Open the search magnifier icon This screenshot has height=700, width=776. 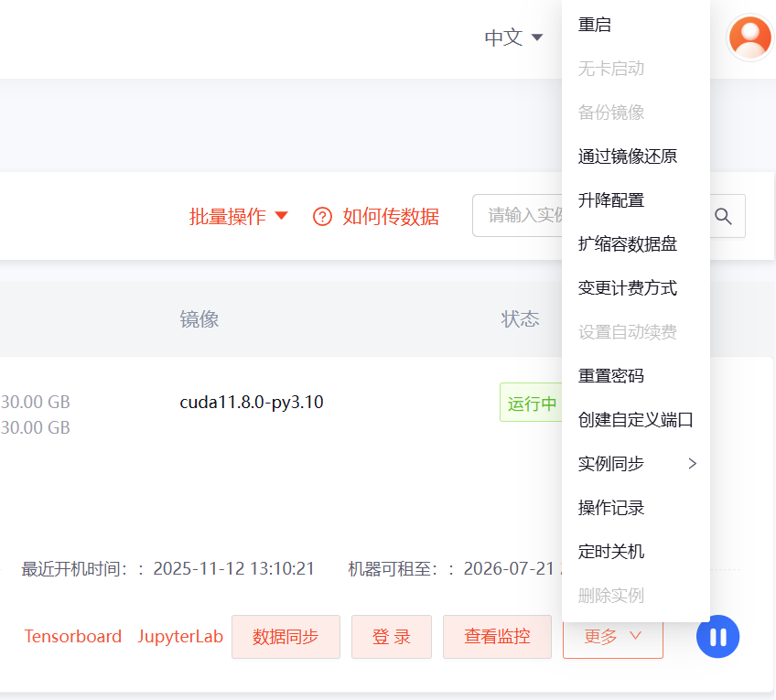723,216
